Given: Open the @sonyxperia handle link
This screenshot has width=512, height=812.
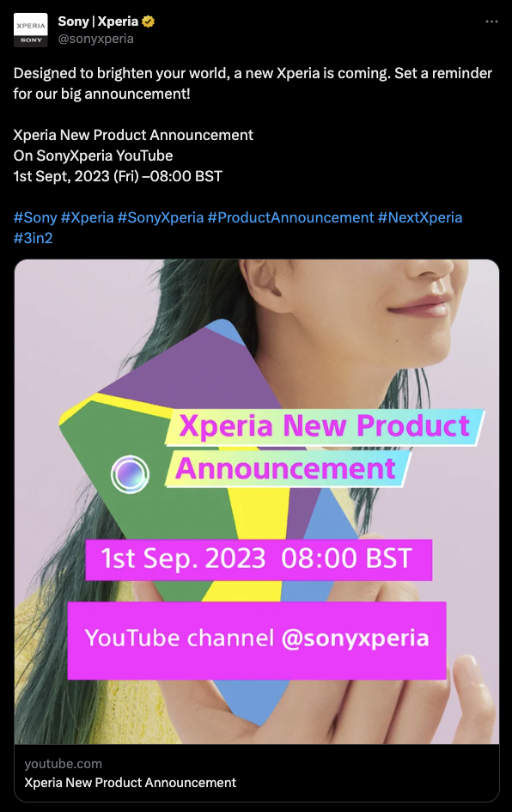Looking at the screenshot, I should coord(95,39).
